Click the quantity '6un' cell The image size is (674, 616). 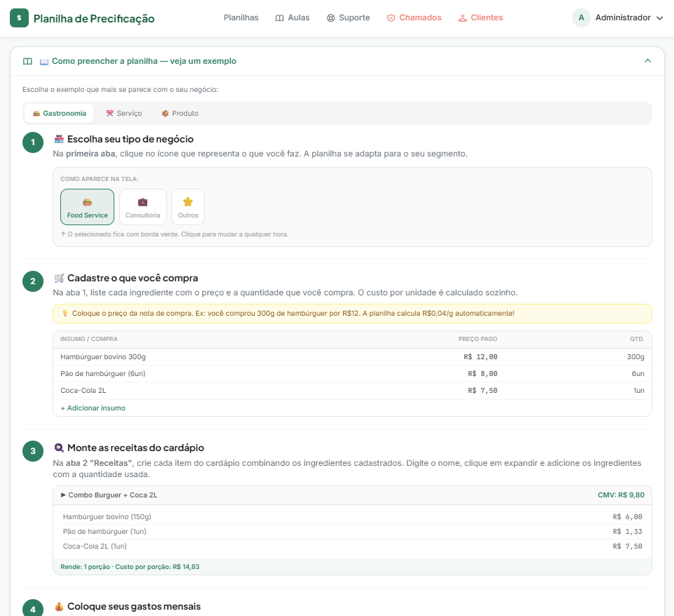638,373
